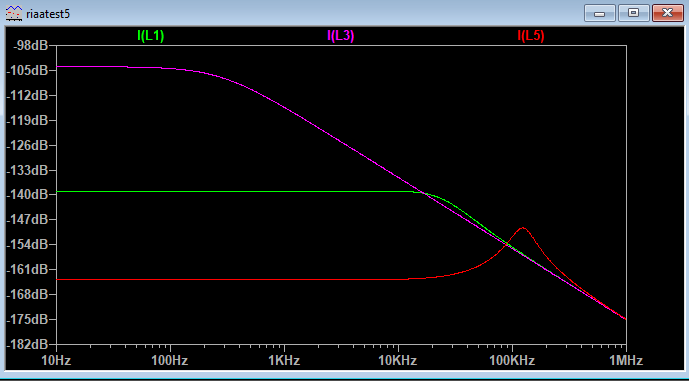689x381 pixels.
Task: Close the riaatest5 waveform window
Action: 667,13
